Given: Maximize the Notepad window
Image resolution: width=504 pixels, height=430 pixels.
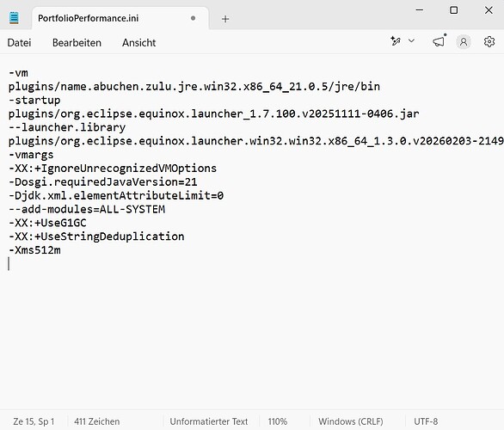Looking at the screenshot, I should tap(454, 10).
